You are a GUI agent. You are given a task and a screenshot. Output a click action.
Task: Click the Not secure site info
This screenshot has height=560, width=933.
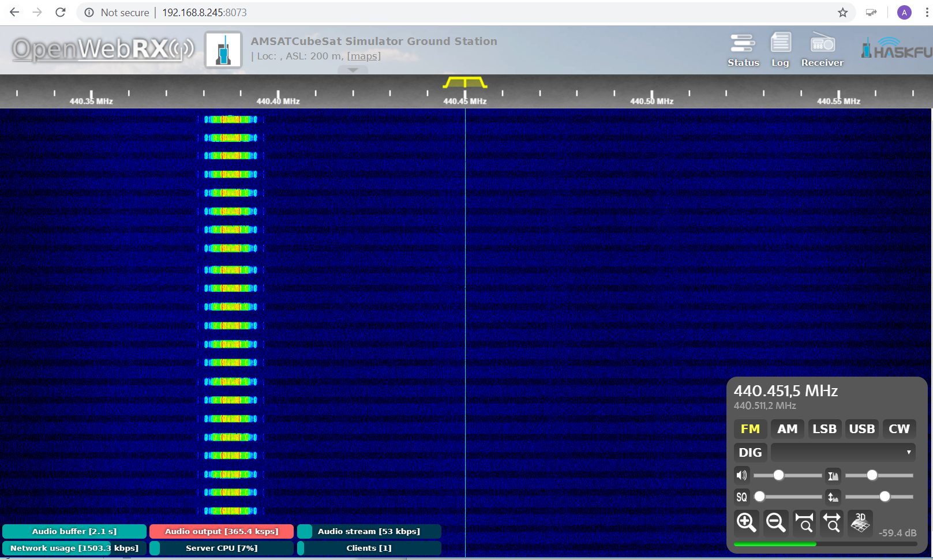point(117,12)
